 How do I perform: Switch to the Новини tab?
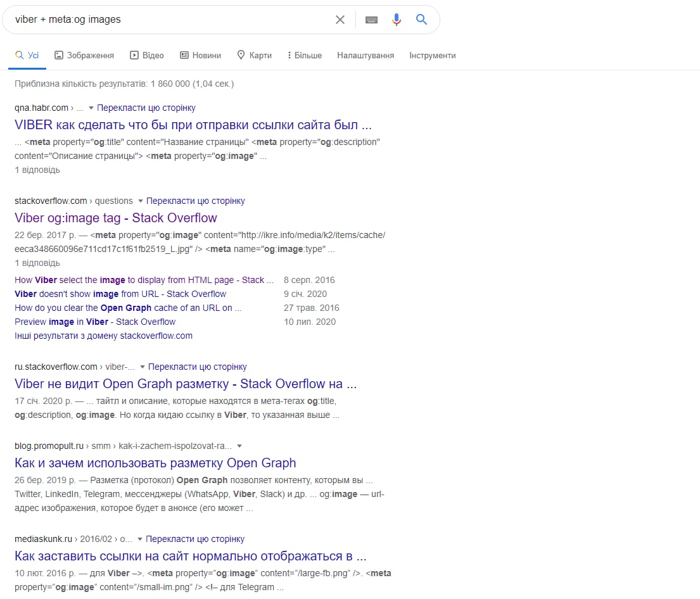pyautogui.click(x=200, y=55)
